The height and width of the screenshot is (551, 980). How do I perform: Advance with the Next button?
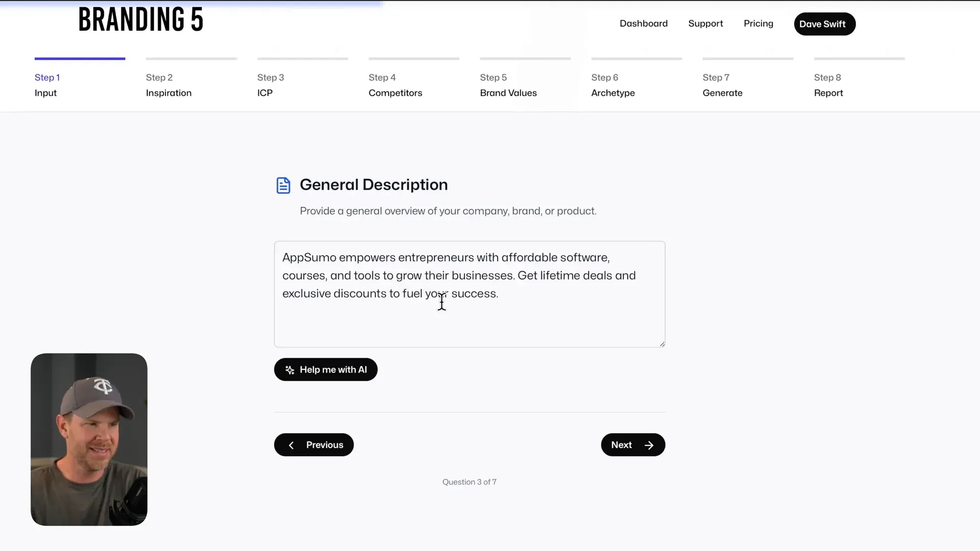(x=633, y=445)
